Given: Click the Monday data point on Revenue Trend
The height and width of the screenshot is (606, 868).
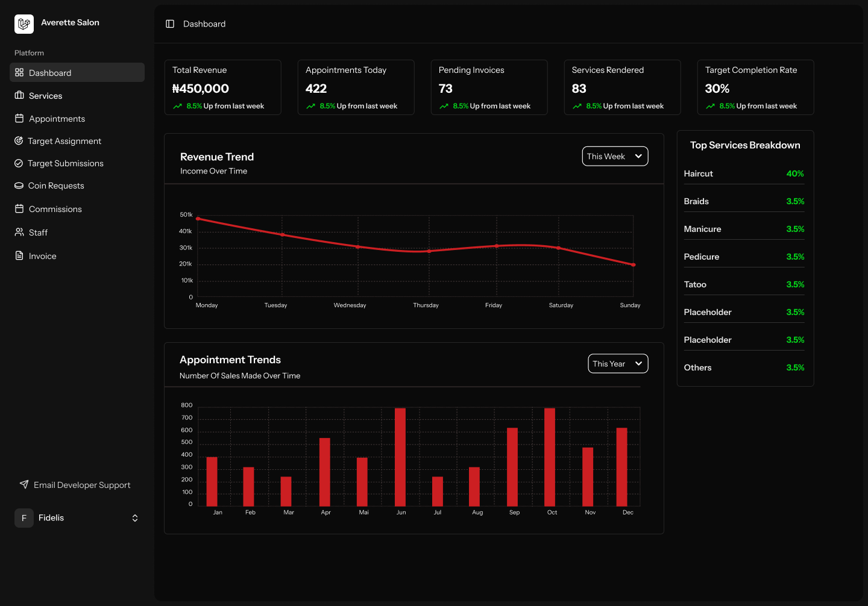Looking at the screenshot, I should point(198,219).
